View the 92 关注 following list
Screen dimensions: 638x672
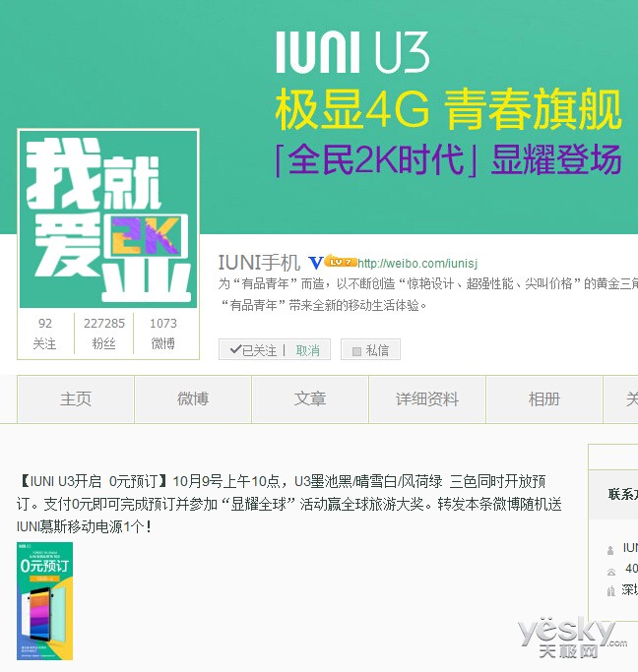tap(45, 334)
